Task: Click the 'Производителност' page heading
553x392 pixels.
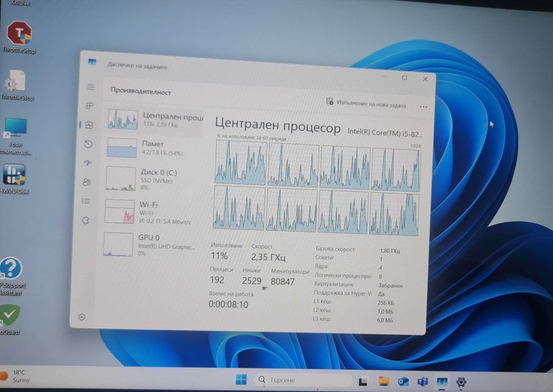Action: point(141,91)
